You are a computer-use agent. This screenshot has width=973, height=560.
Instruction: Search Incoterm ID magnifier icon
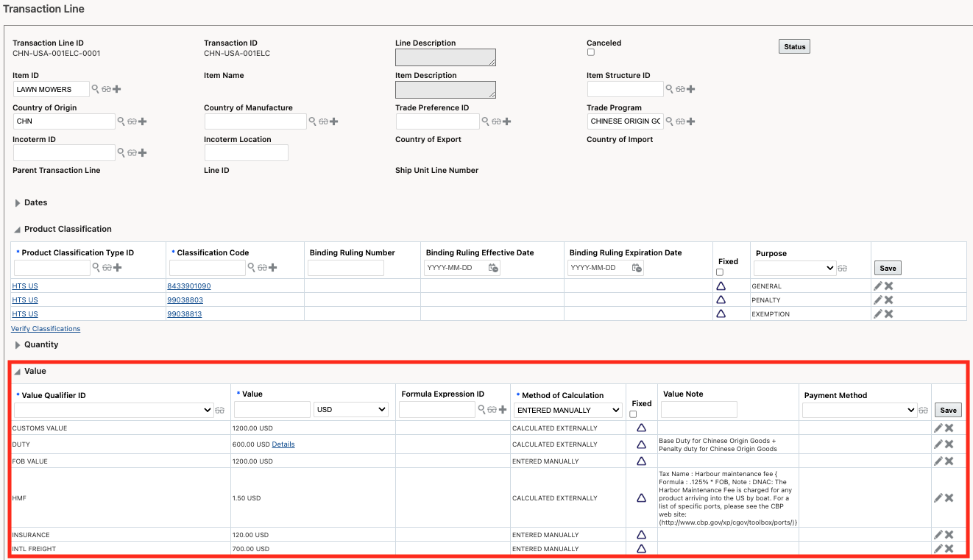(121, 152)
